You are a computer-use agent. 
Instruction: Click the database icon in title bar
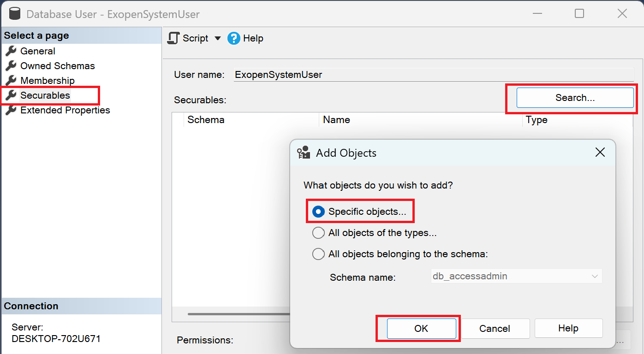[x=14, y=14]
